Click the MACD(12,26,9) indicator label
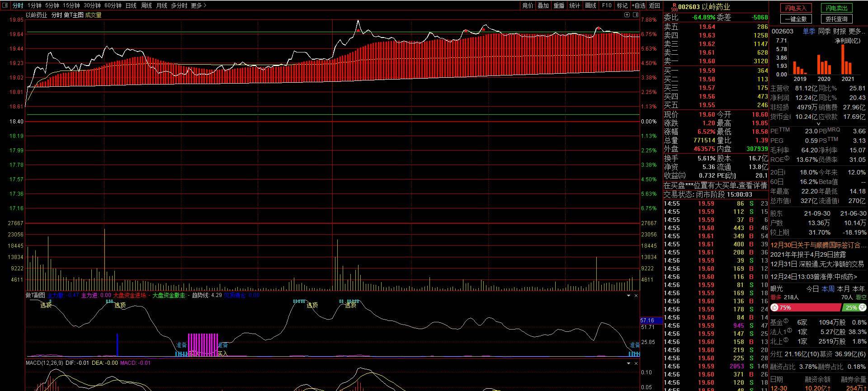868x391 pixels. [x=44, y=363]
